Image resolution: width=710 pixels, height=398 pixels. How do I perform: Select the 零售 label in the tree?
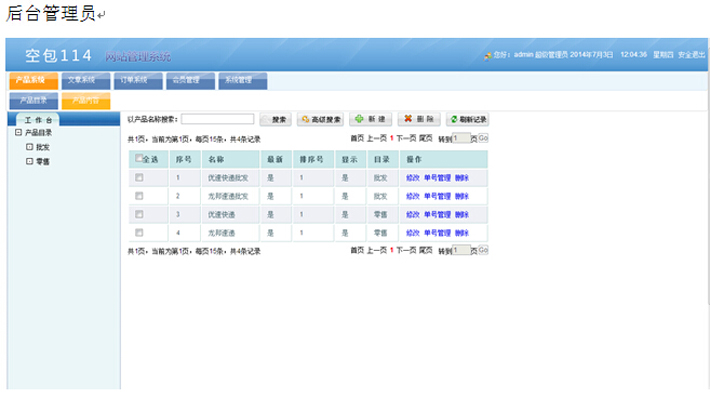(x=43, y=162)
